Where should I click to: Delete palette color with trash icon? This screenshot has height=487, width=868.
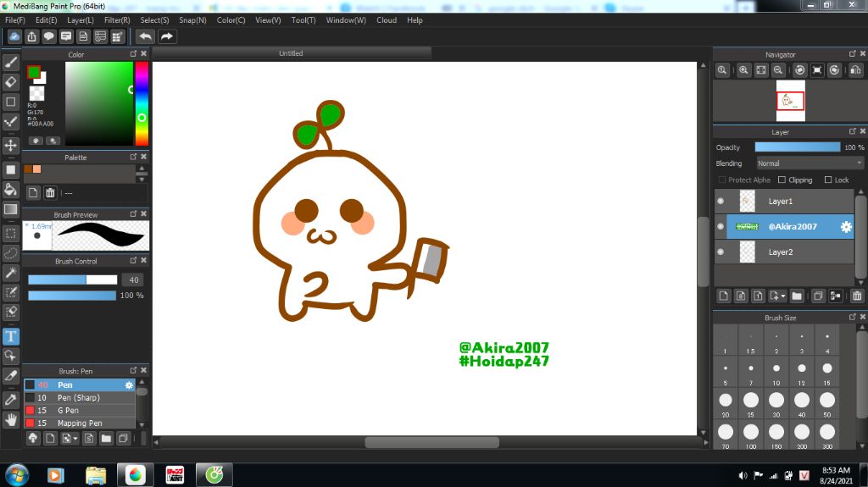point(50,192)
